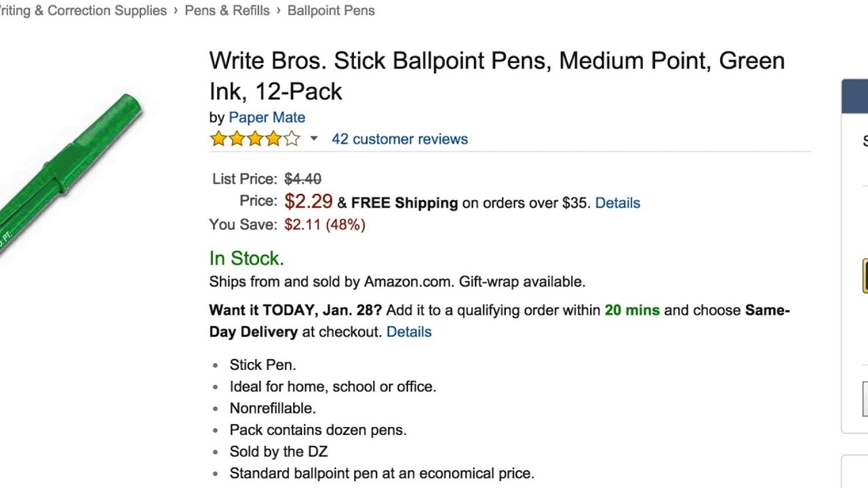Click the Nonrefillable bullet point
This screenshot has height=488, width=868.
point(273,408)
